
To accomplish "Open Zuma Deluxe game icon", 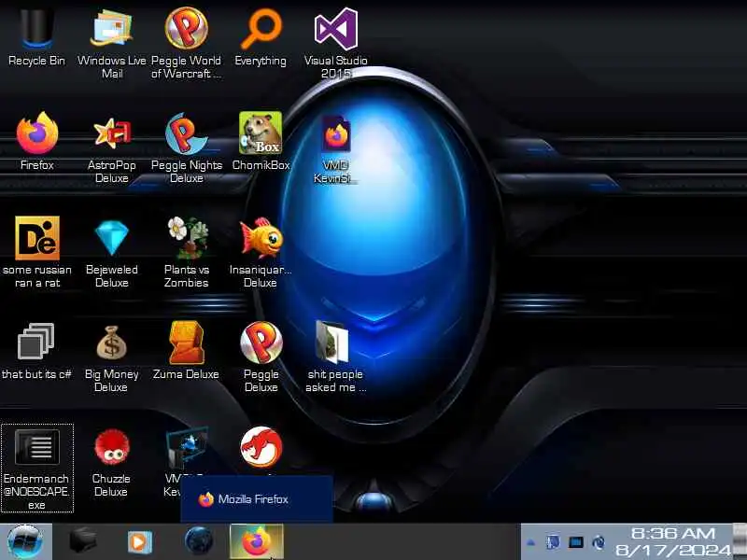I will click(186, 343).
